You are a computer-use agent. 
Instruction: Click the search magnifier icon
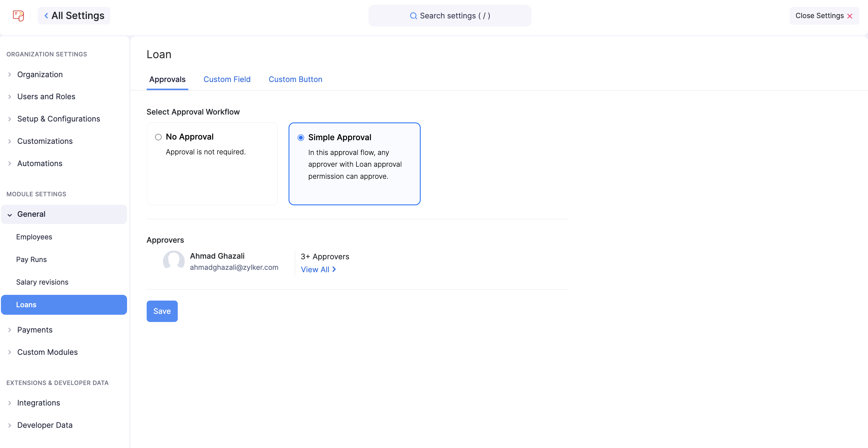(413, 15)
